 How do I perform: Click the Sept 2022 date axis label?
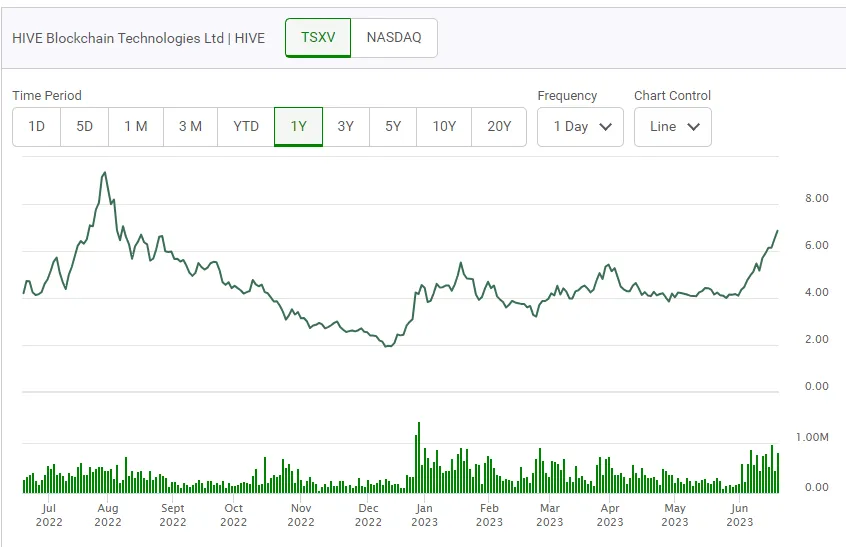(173, 515)
